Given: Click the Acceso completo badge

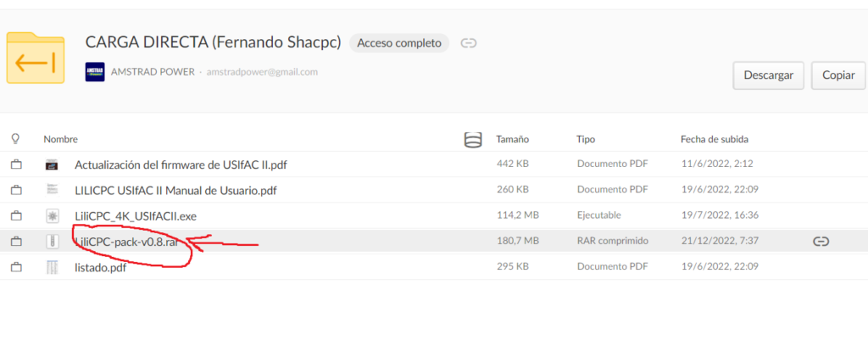Looking at the screenshot, I should [399, 42].
